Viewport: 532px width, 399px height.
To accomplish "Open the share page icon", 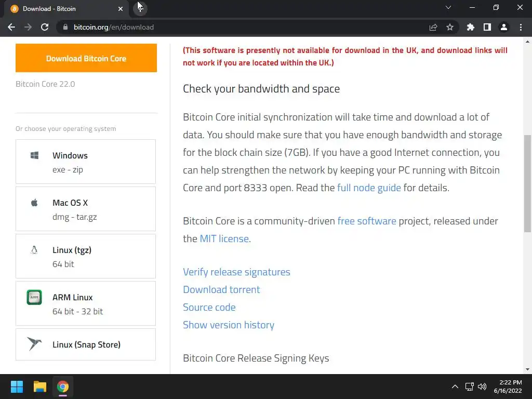I will [x=433, y=27].
